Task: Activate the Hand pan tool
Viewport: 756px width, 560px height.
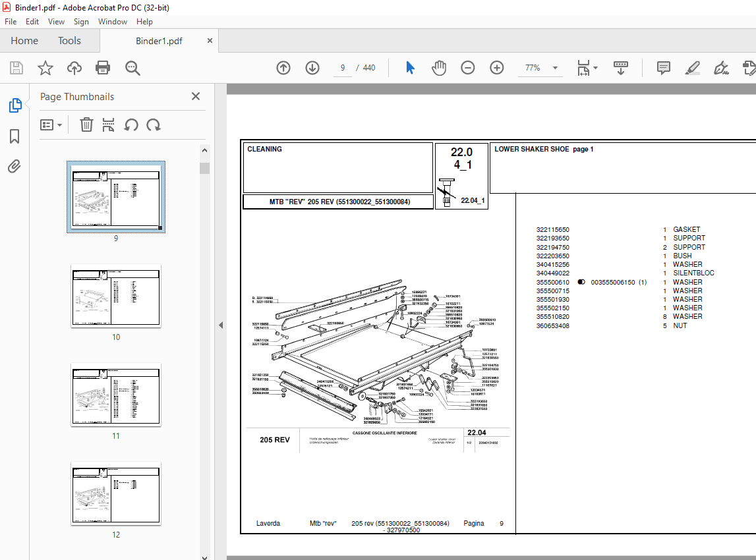Action: (439, 68)
